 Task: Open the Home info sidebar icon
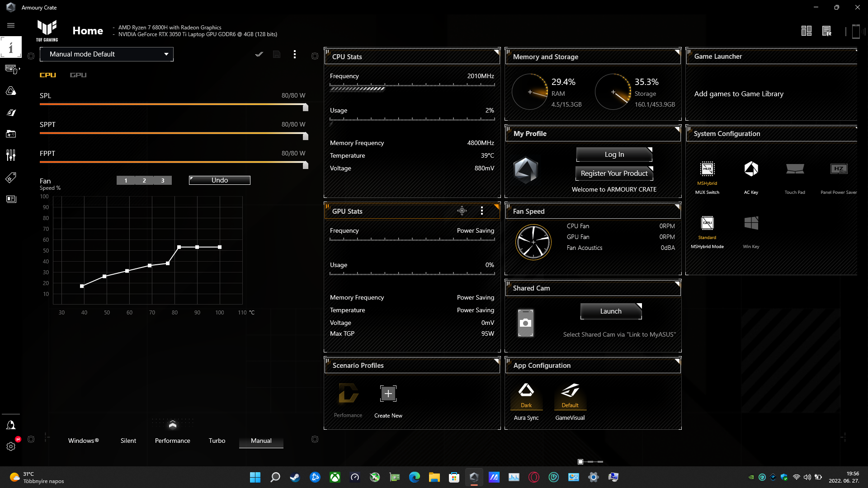click(x=11, y=47)
